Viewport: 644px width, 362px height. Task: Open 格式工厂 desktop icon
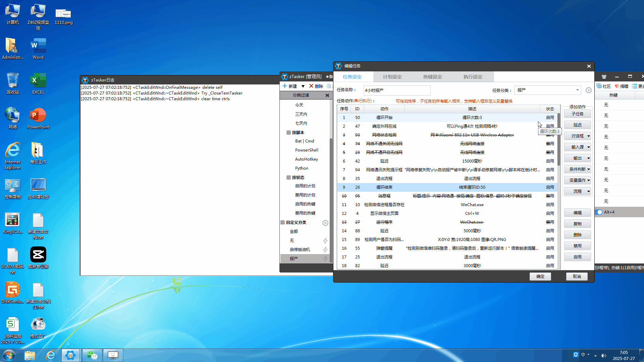38,327
